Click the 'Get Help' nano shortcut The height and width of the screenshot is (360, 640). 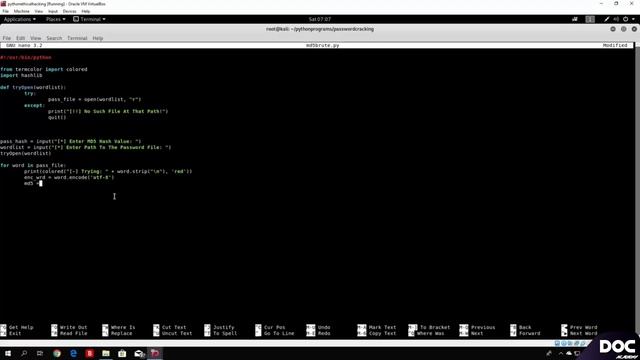click(x=17, y=327)
